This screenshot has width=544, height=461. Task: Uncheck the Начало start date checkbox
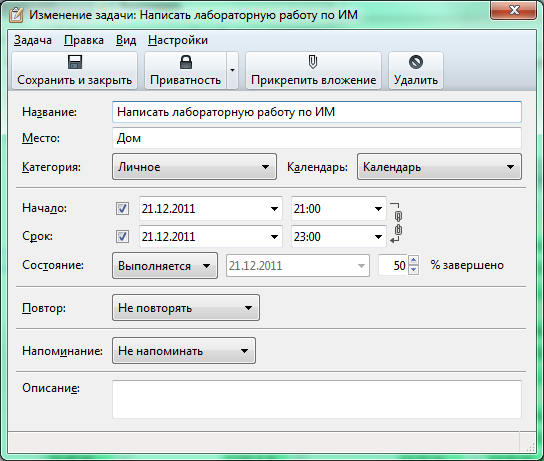122,208
